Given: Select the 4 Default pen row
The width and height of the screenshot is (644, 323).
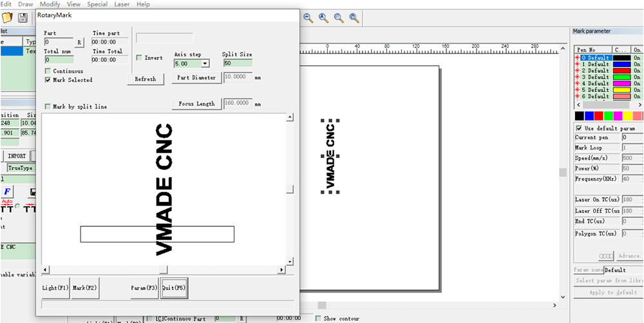Looking at the screenshot, I should pyautogui.click(x=609, y=83).
